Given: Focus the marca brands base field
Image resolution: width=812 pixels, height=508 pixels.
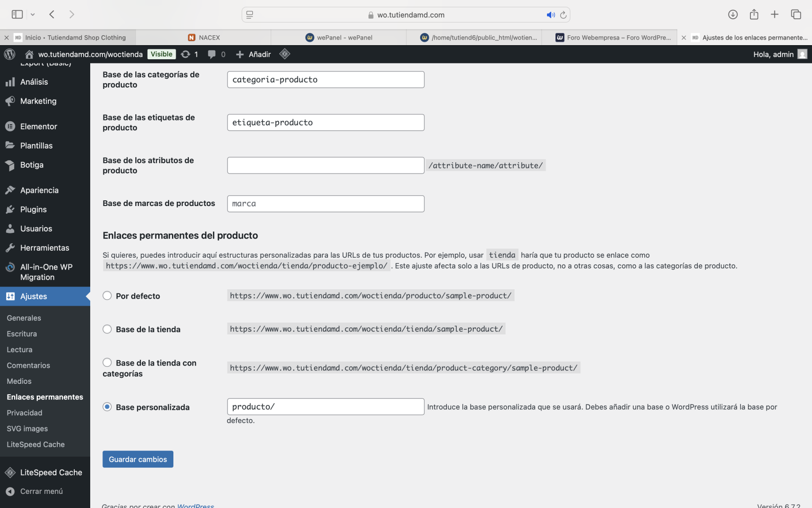Looking at the screenshot, I should 326,204.
